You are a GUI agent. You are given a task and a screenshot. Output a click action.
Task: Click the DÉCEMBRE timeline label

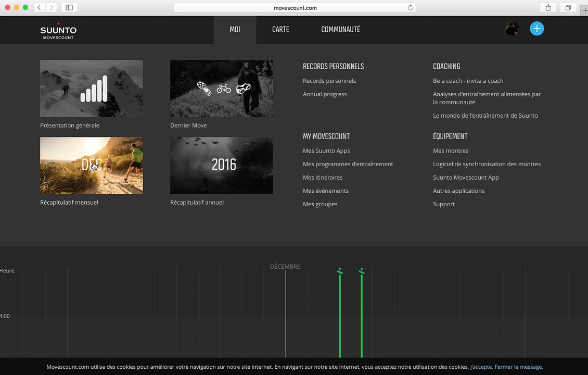[285, 267]
